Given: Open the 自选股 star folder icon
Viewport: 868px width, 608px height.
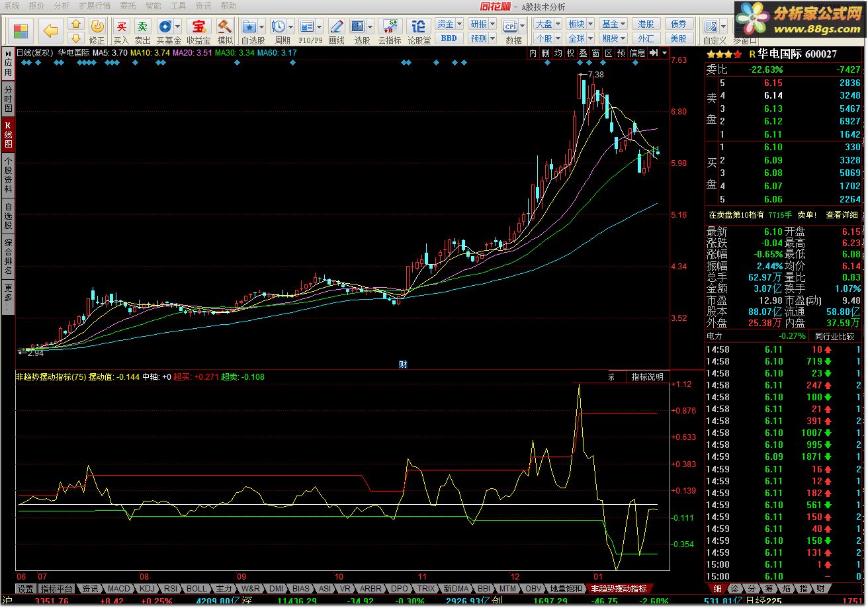Looking at the screenshot, I should 249,26.
